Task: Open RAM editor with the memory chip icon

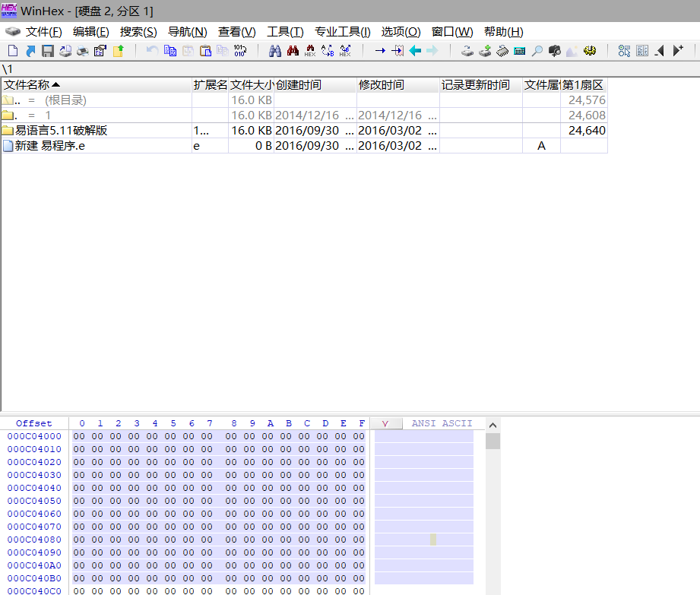Action: pyautogui.click(x=502, y=51)
